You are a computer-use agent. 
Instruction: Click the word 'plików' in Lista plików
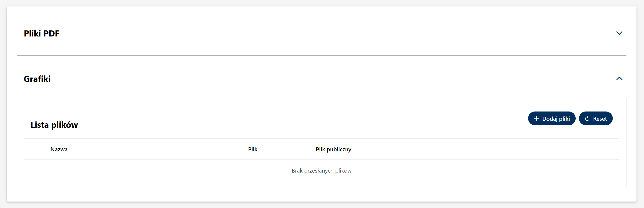click(x=64, y=125)
